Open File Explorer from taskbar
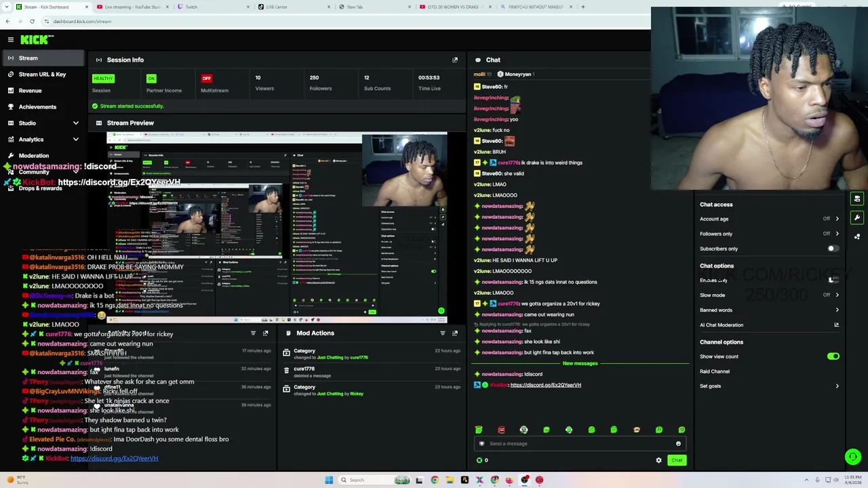 (450, 480)
